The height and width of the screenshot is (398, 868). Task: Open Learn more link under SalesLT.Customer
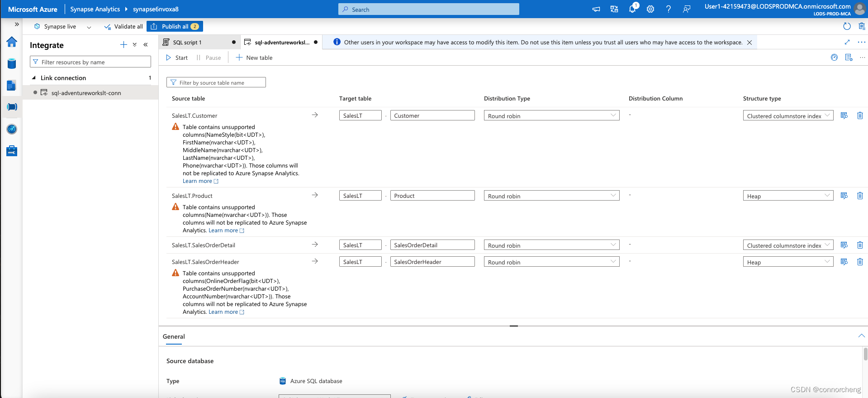tap(200, 181)
